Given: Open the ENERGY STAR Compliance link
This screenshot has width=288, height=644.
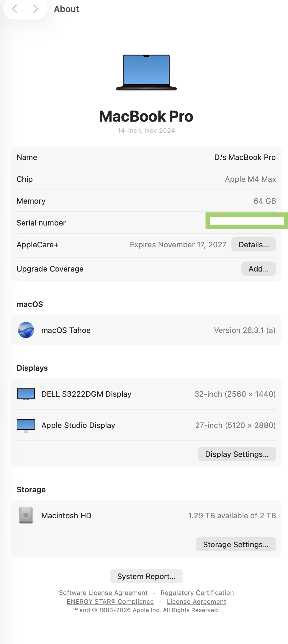Looking at the screenshot, I should point(110,602).
